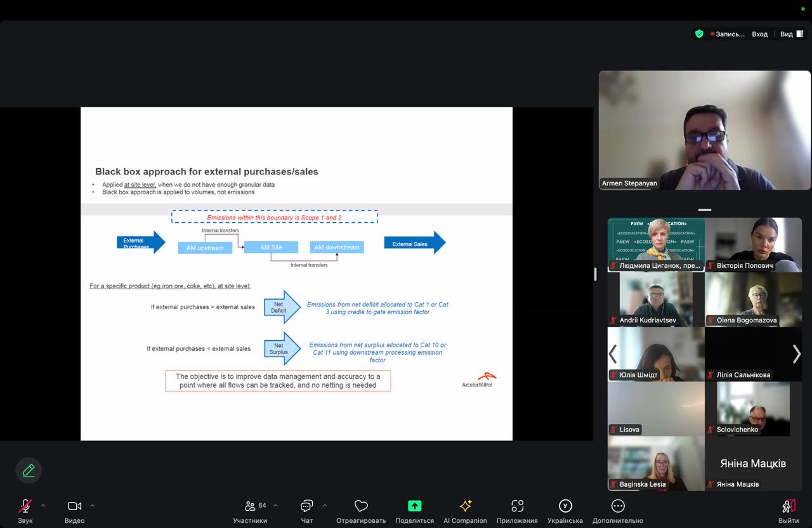Click the Вход sign-in button
The image size is (812, 528).
click(759, 34)
